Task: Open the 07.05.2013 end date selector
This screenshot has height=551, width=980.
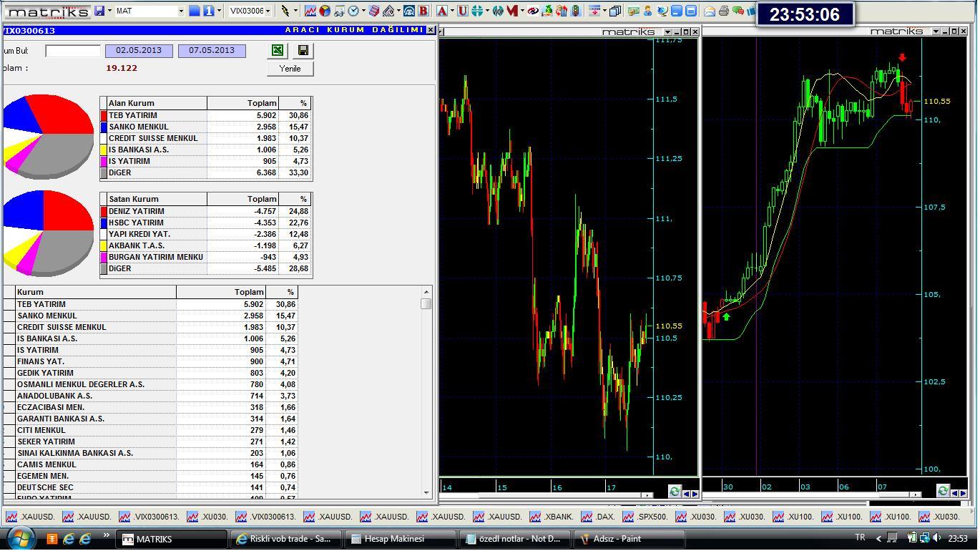Action: click(x=212, y=51)
